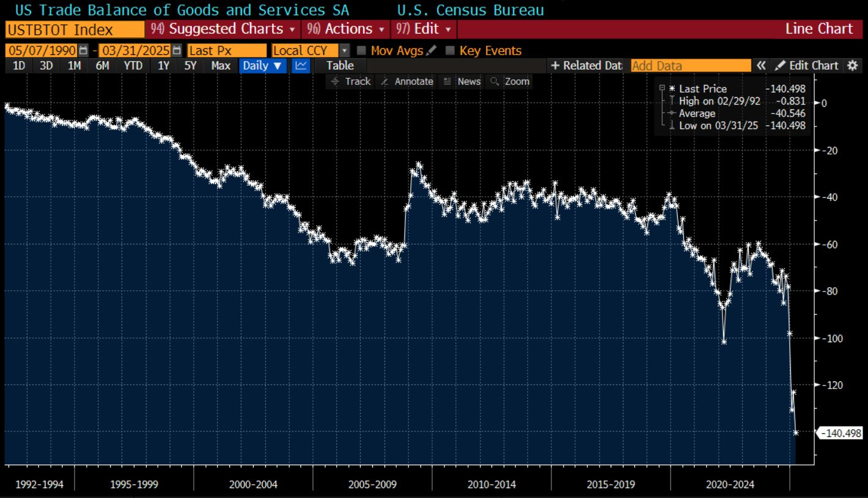
Task: Open the Daily periodicity dropdown
Action: pyautogui.click(x=262, y=65)
